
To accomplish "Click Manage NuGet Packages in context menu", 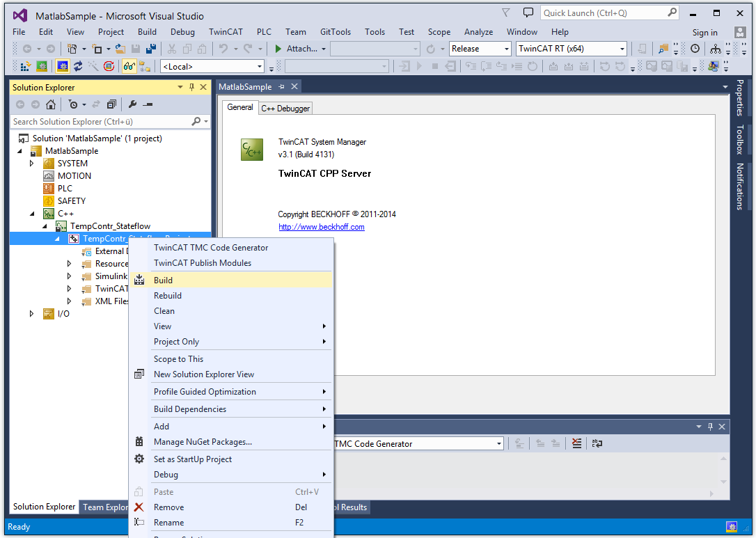I will [231, 441].
